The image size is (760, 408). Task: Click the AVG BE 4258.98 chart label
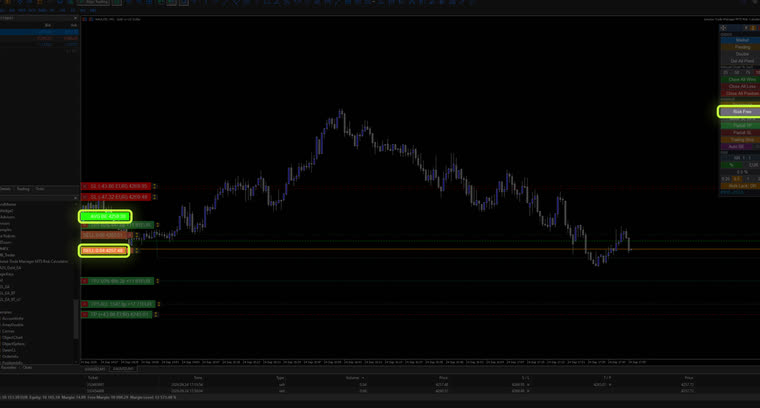coord(105,216)
